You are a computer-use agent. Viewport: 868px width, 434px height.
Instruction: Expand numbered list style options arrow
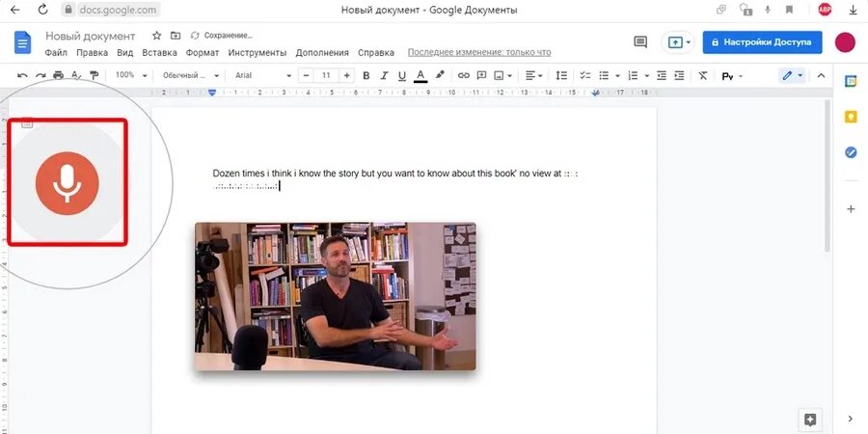646,76
